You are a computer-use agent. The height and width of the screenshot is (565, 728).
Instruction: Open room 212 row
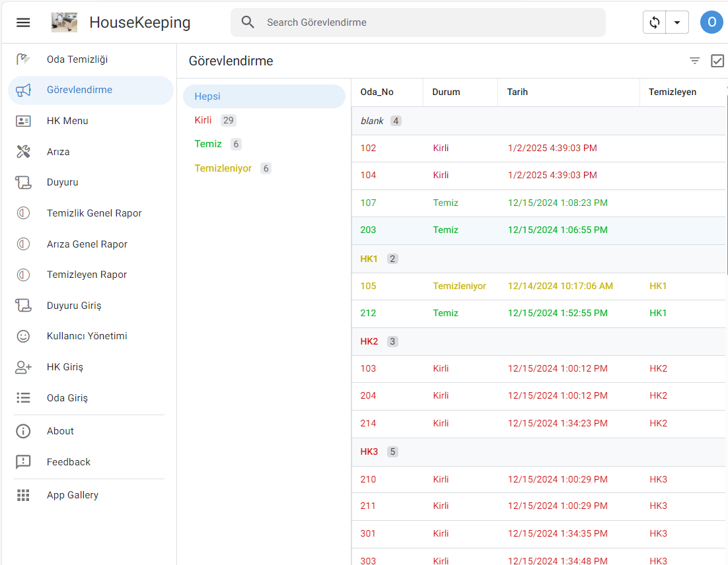pos(538,314)
